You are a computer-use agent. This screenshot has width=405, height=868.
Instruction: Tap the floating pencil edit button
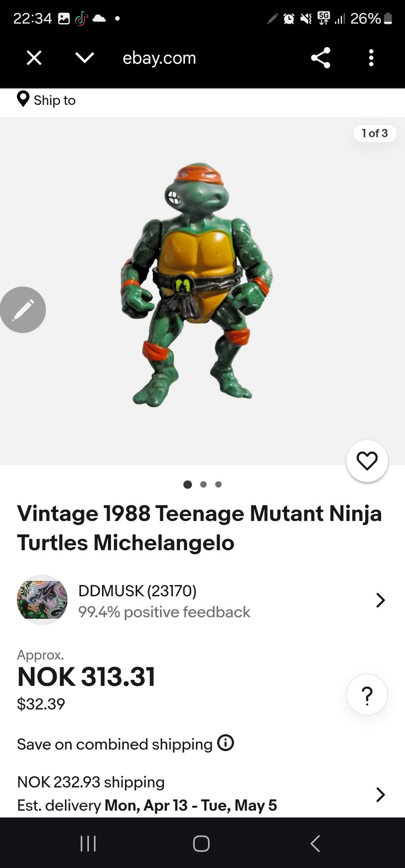tap(23, 310)
